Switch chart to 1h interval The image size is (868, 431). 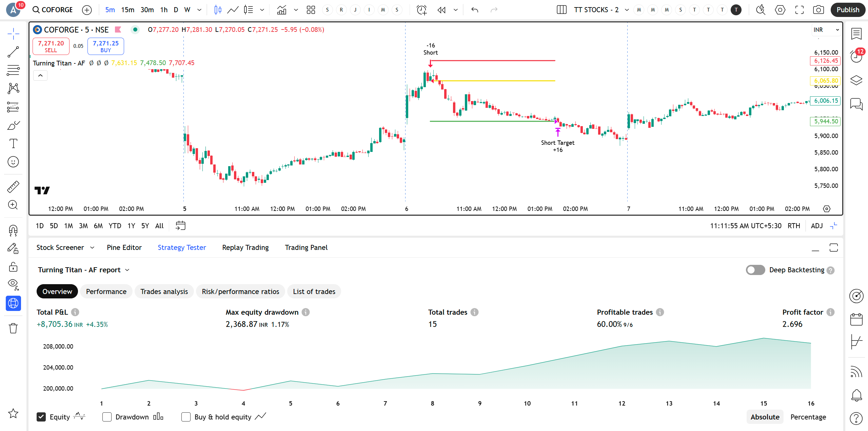click(x=164, y=10)
